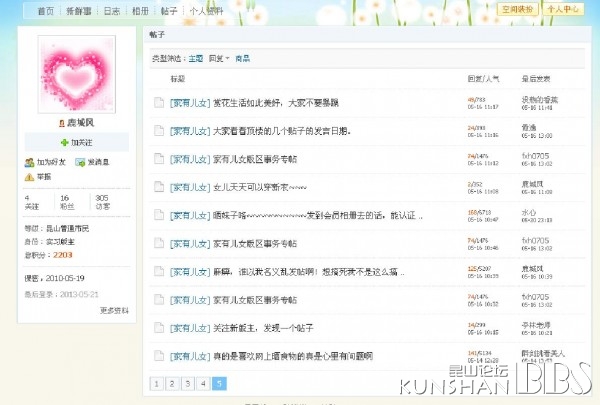Click the 加为好友 add friend icon
The image size is (600, 405).
click(x=29, y=161)
